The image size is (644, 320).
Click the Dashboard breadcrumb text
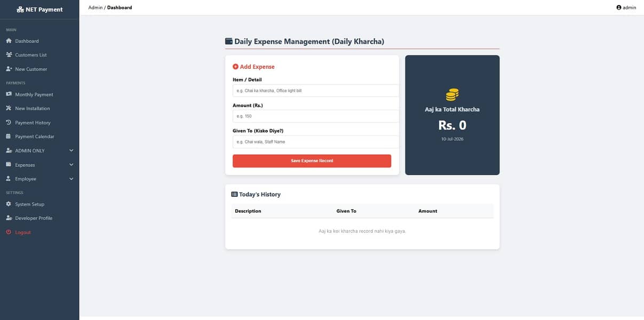pyautogui.click(x=120, y=7)
